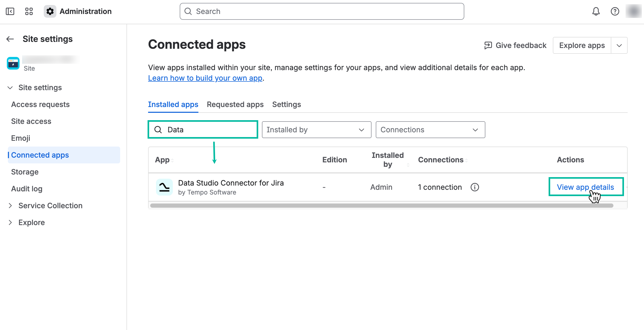Expand the Service Collection section

point(10,206)
